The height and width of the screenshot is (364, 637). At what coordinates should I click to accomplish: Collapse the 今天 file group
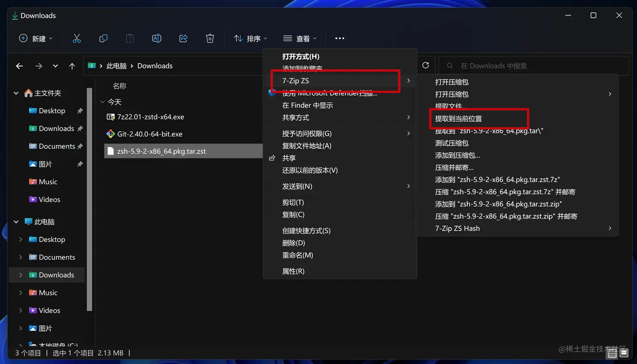[x=102, y=102]
